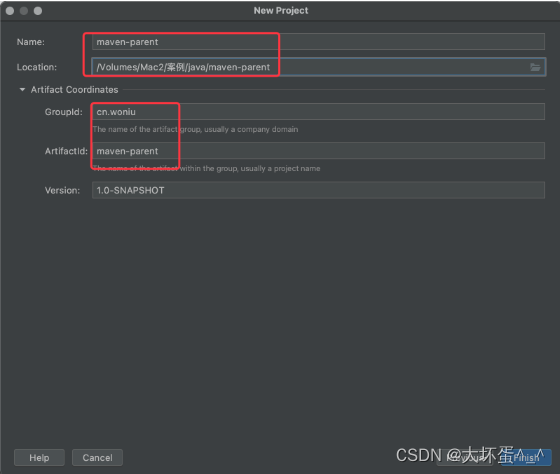The image size is (560, 474).
Task: Open the Help button
Action: pos(39,458)
